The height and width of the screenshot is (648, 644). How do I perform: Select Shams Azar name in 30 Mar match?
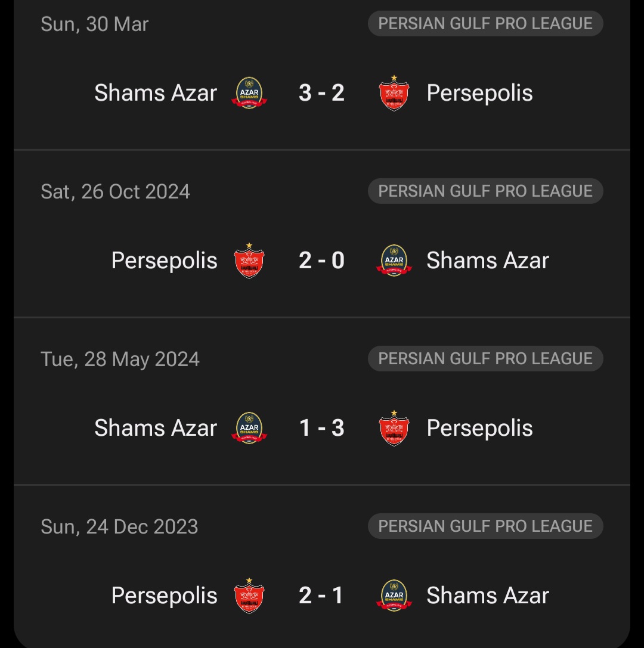coord(156,92)
